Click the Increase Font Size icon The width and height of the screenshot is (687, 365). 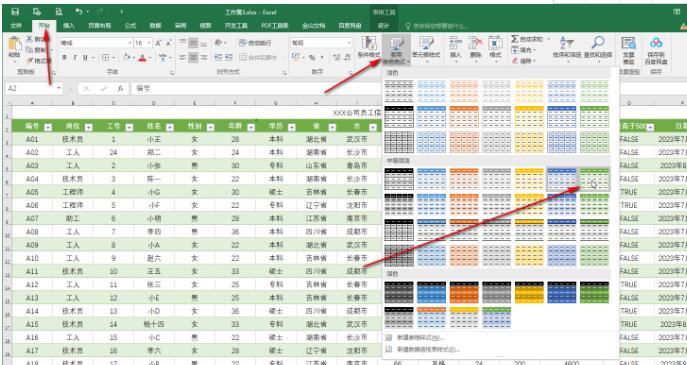pyautogui.click(x=158, y=43)
